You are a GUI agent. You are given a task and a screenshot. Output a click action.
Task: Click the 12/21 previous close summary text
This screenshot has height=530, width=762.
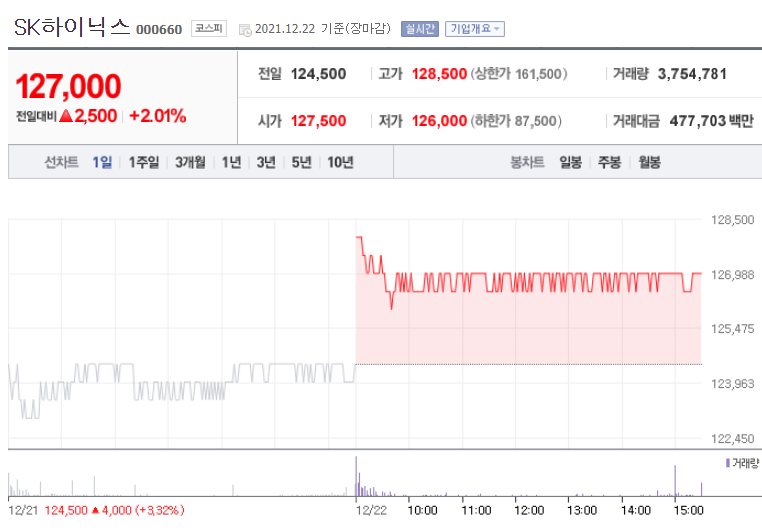[96, 511]
